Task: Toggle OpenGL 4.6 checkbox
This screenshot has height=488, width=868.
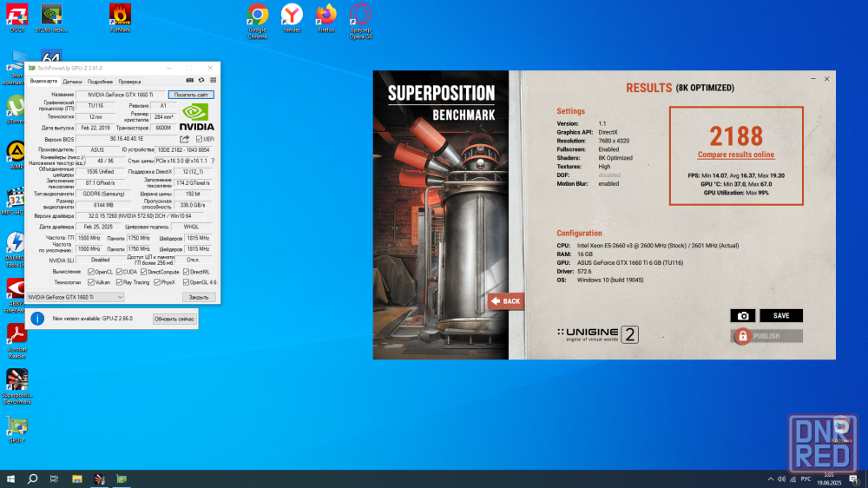Action: click(x=186, y=282)
